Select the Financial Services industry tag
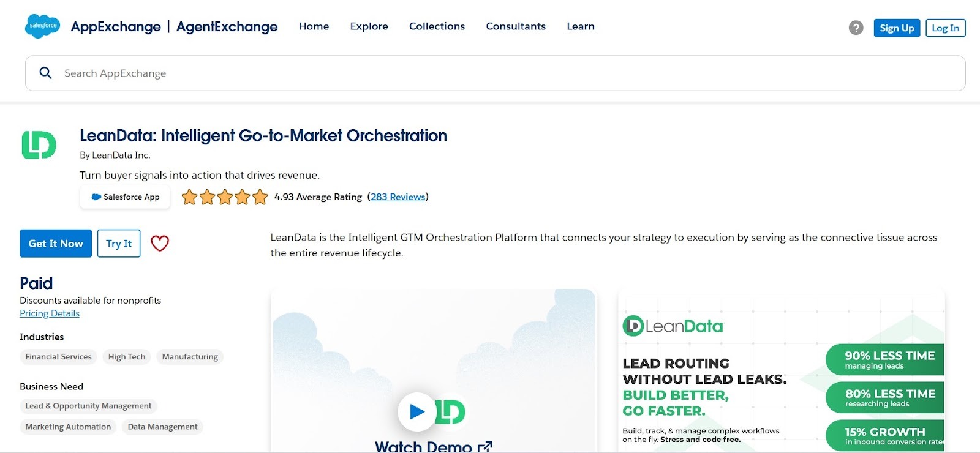This screenshot has height=453, width=980. pyautogui.click(x=58, y=357)
